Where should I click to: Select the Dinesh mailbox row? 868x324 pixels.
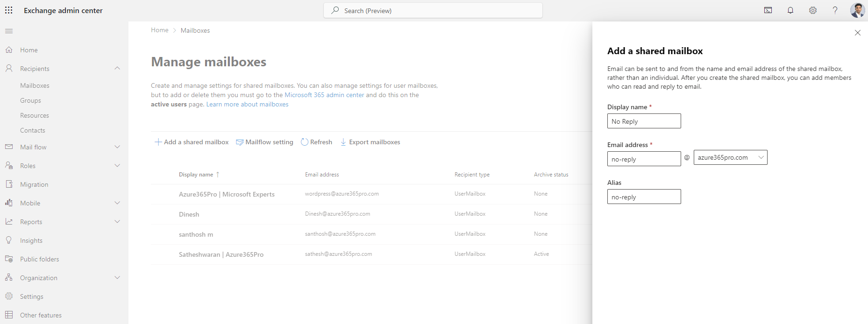click(371, 214)
